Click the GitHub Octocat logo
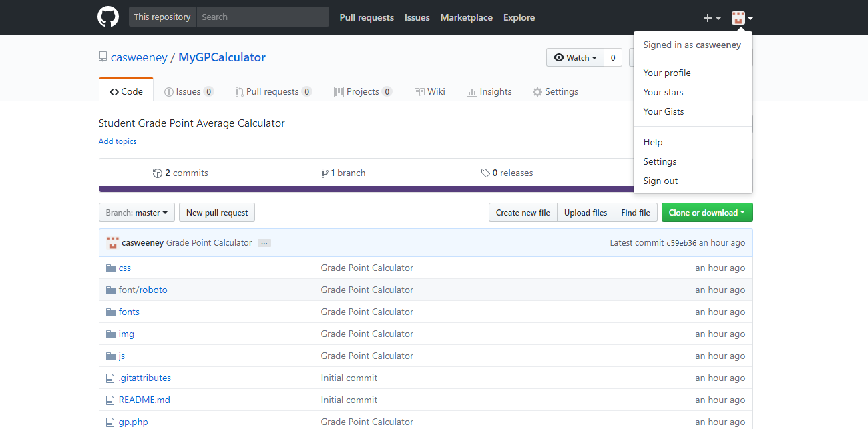Screen dimensions: 868x429 (x=108, y=17)
